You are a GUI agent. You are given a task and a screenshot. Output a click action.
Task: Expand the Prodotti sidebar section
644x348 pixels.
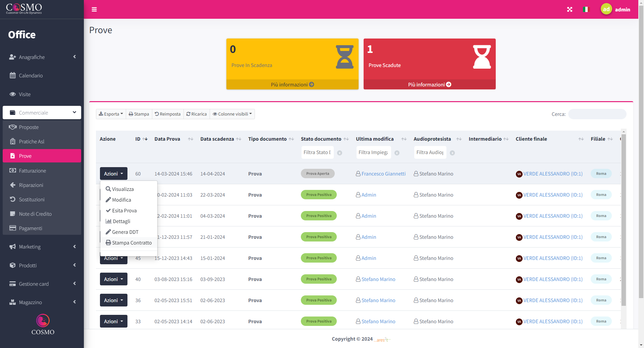coord(42,266)
